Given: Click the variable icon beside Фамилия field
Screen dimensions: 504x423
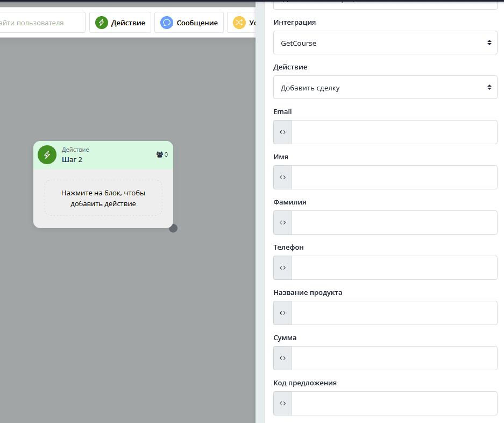Looking at the screenshot, I should 282,222.
